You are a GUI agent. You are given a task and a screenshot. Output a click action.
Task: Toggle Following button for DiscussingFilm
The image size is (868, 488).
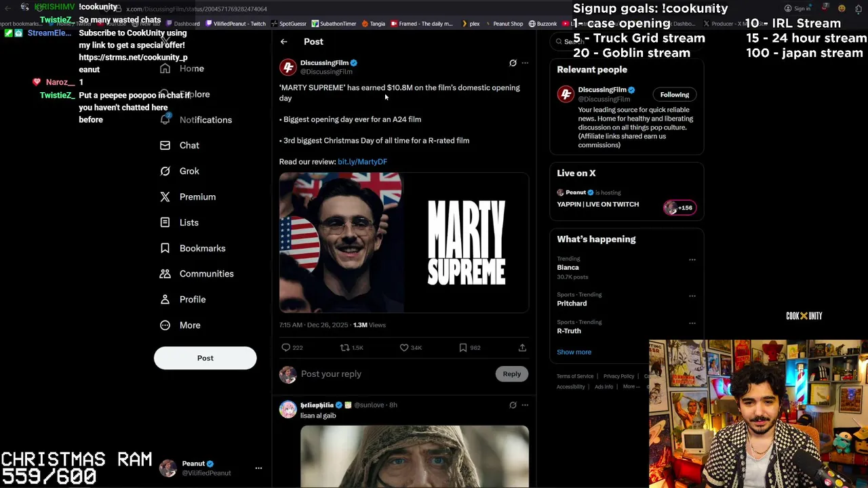pyautogui.click(x=675, y=95)
